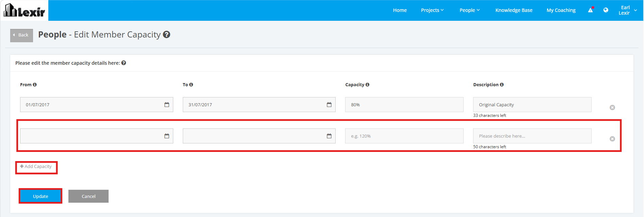
Task: Click the From field showing 01/07/2017
Action: [97, 105]
